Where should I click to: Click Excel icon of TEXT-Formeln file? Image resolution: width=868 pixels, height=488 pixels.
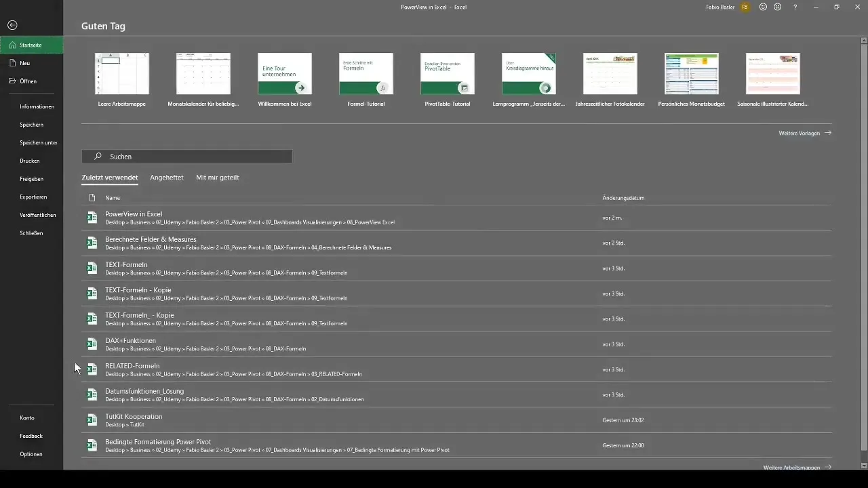coord(92,268)
